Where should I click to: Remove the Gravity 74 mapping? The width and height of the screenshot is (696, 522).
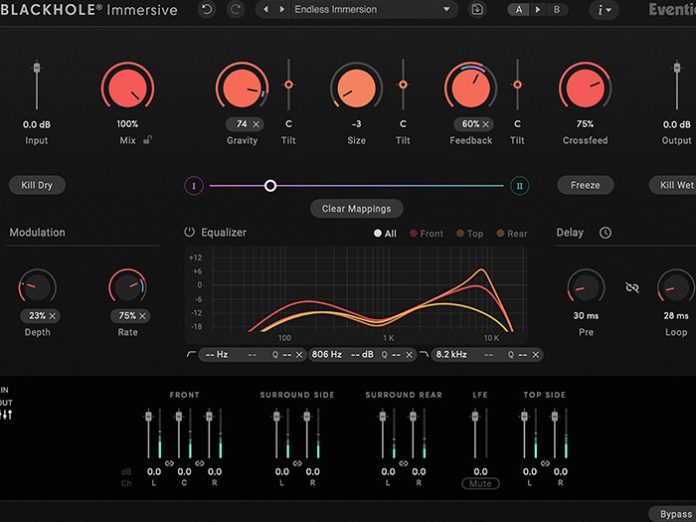click(x=256, y=124)
